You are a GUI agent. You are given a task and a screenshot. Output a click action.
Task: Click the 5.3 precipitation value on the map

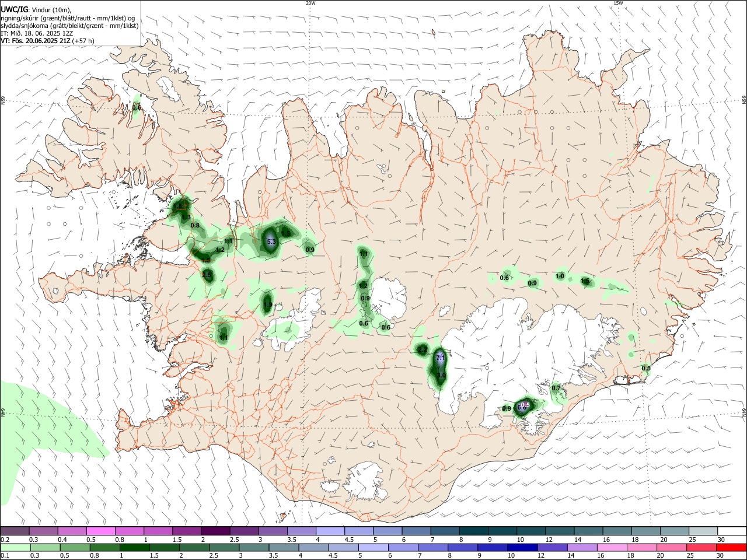point(271,242)
